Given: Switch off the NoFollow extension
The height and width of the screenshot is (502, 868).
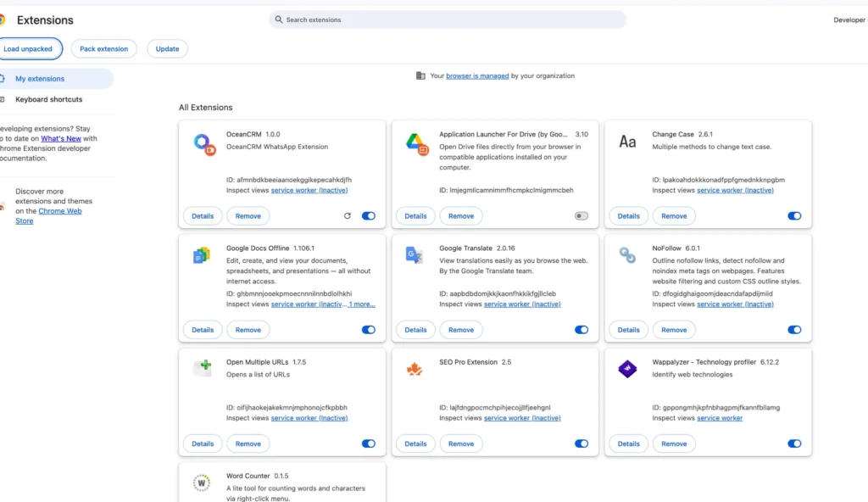Looking at the screenshot, I should pos(794,330).
